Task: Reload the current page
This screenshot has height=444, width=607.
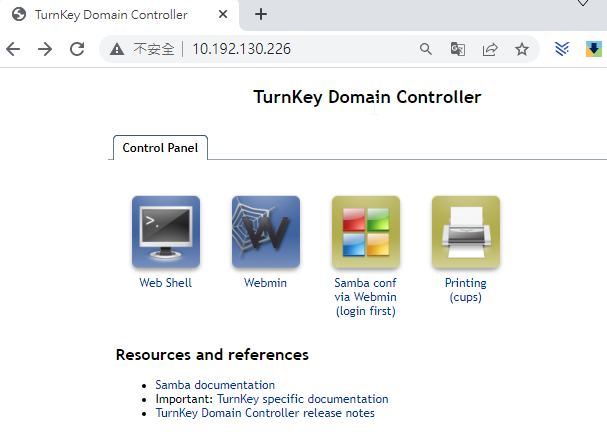Action: coord(77,49)
